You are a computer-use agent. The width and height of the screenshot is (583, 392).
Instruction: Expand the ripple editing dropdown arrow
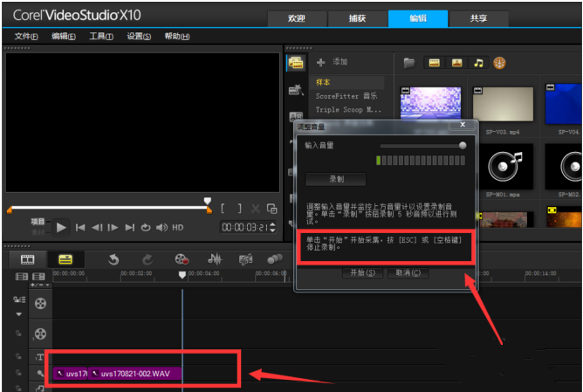point(18,314)
